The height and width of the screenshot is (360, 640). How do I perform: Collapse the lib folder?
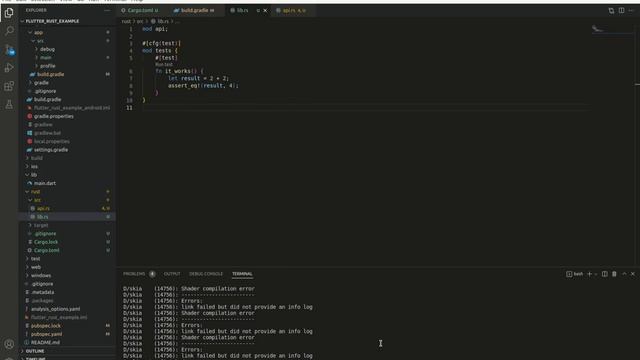[34, 175]
